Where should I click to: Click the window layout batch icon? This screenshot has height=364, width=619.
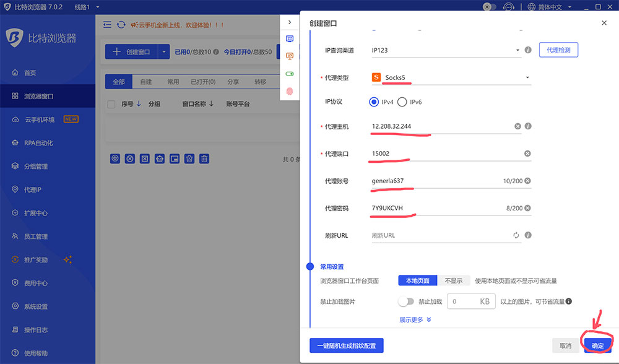pos(175,158)
